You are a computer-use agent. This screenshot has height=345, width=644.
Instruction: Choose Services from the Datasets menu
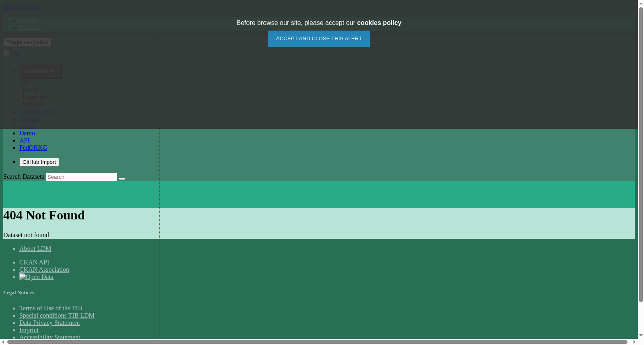pyautogui.click(x=33, y=104)
